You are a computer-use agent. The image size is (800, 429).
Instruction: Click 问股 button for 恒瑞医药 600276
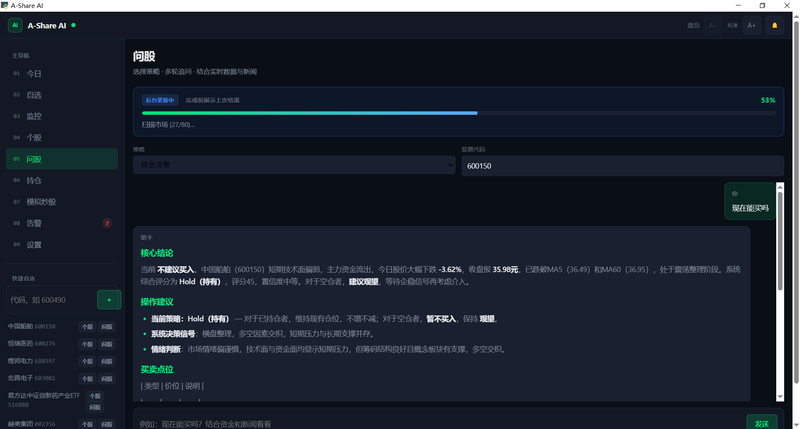[107, 344]
